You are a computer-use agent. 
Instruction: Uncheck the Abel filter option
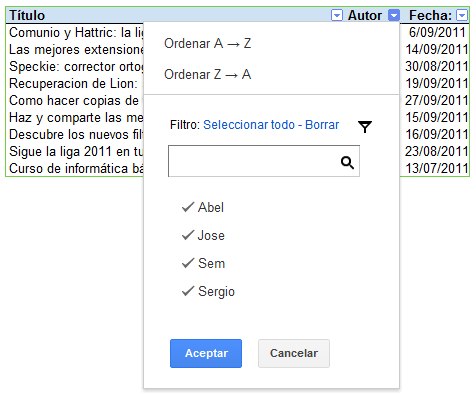click(x=203, y=207)
